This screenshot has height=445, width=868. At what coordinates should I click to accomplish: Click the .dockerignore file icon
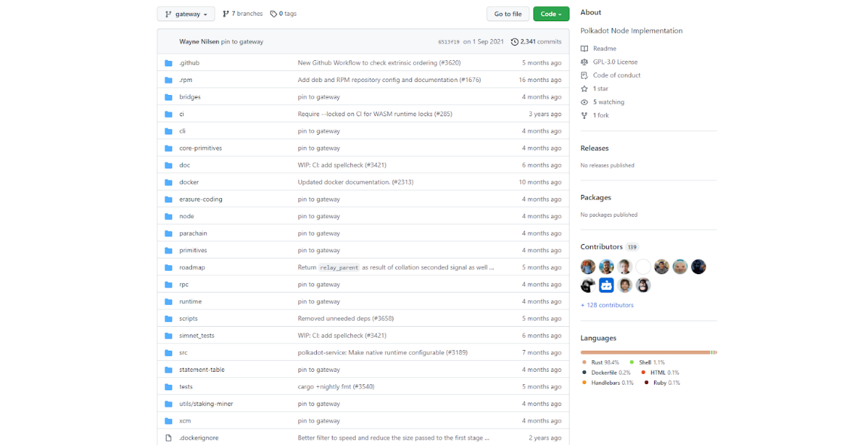(x=169, y=438)
